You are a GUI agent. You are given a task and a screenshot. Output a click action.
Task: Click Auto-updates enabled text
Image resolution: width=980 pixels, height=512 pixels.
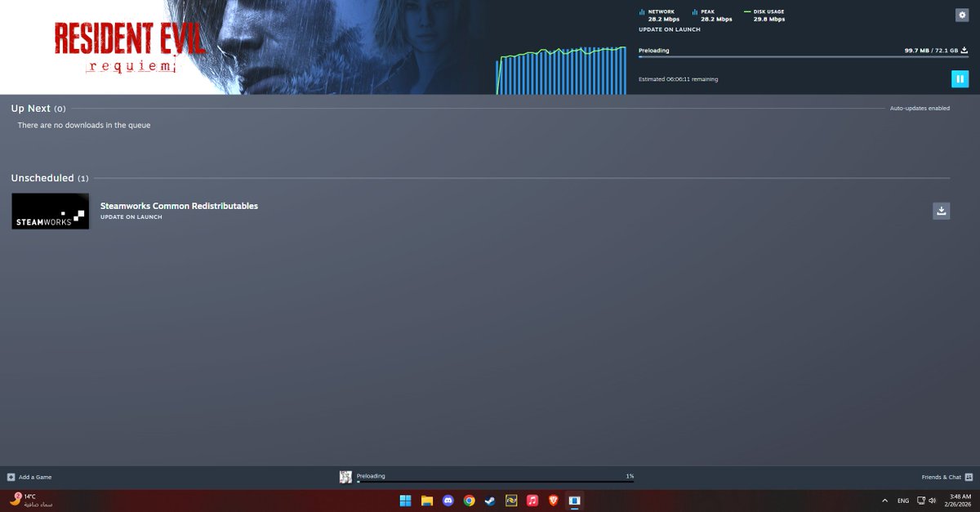(920, 108)
